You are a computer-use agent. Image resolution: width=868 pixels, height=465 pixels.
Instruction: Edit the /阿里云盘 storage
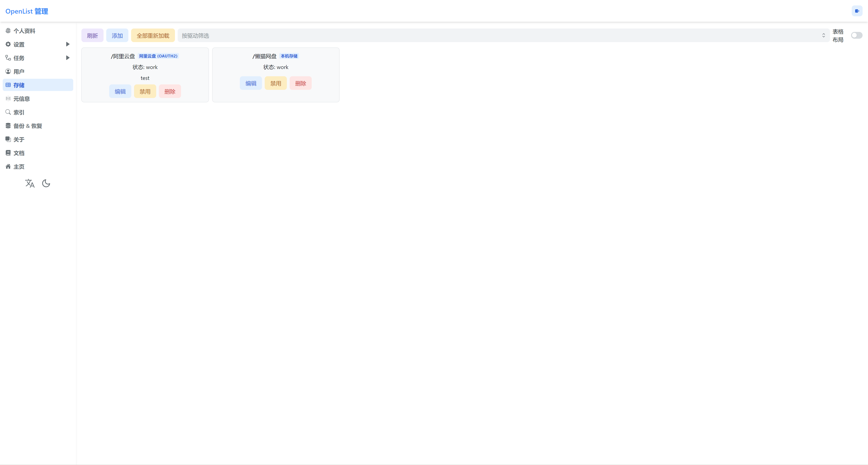(x=120, y=91)
